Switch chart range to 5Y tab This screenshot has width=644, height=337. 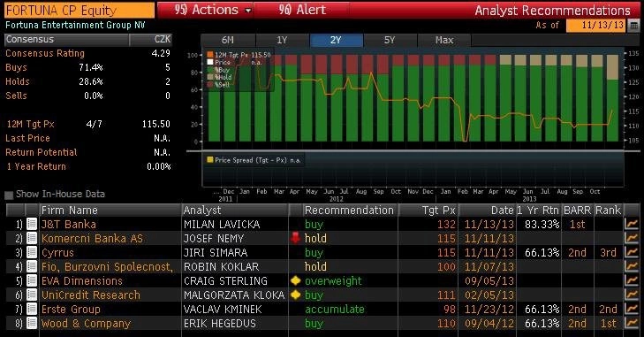pos(390,41)
